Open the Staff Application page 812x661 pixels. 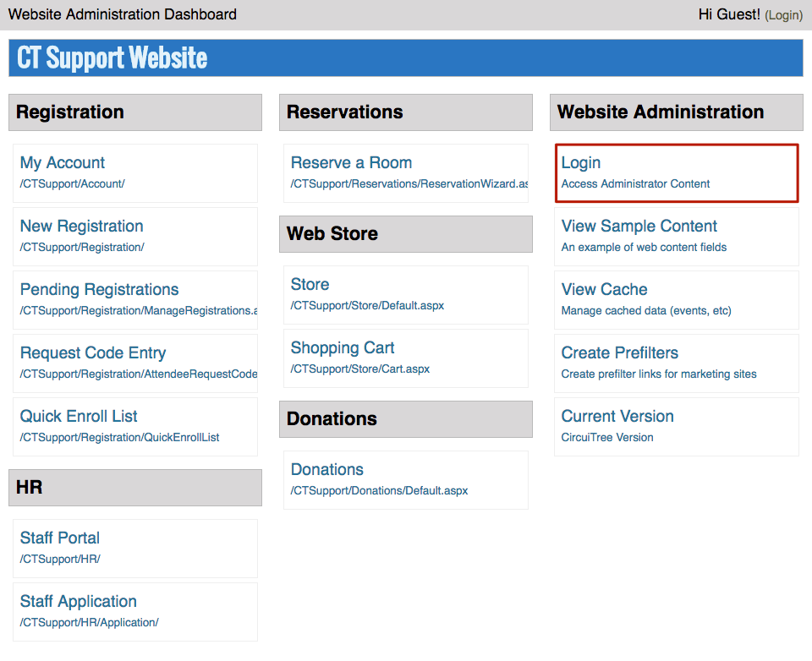tap(78, 601)
